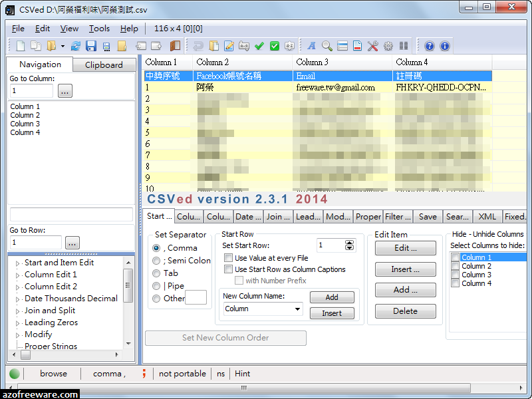Check Column 4 in hide columns list
Screen dimensions: 532x399
[x=456, y=283]
